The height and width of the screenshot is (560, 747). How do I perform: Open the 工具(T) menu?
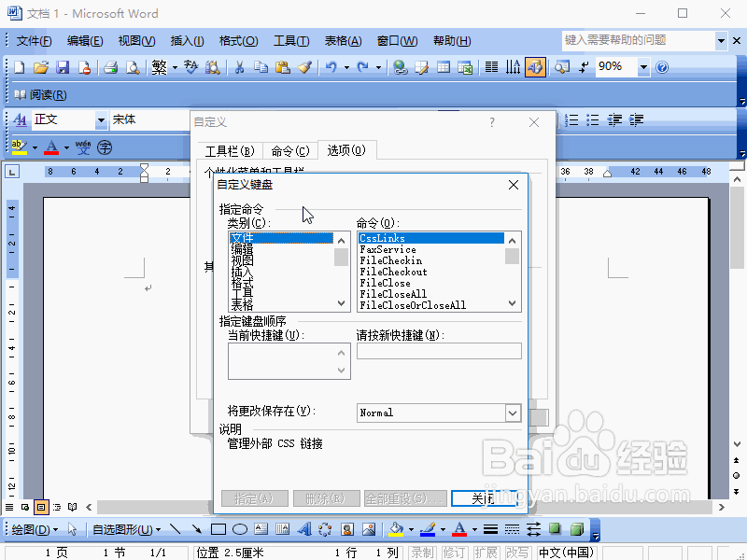[291, 41]
